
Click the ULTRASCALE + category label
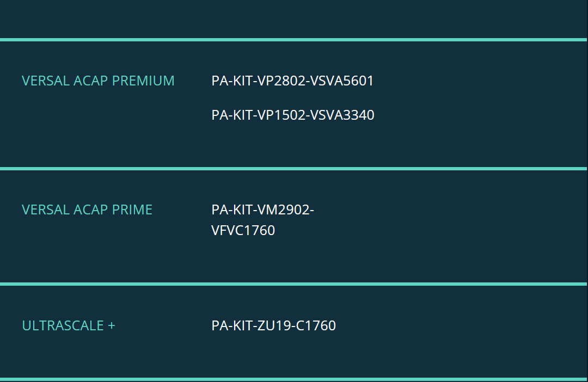69,325
